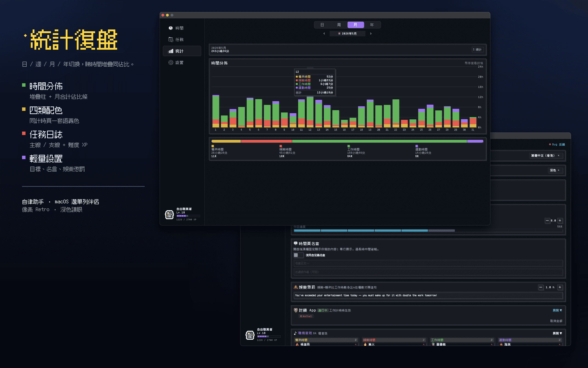
Task: Click the 圖書館 sound row
Action: tap(462, 344)
